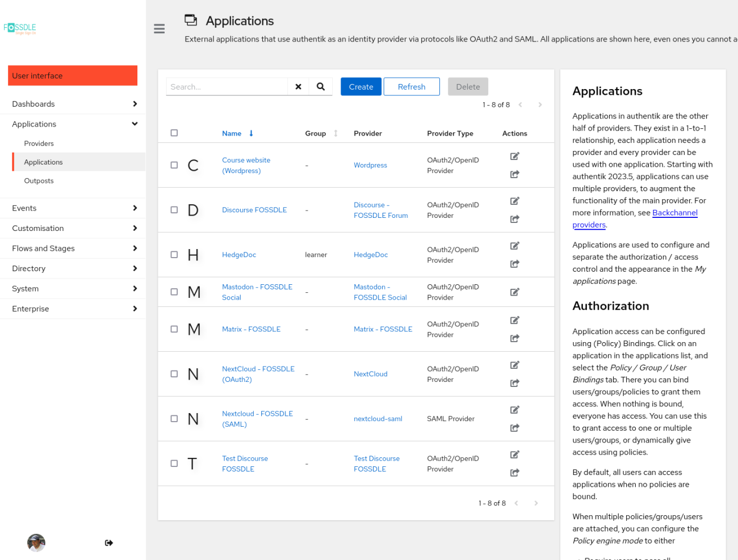Click the disabled Delete button

[468, 87]
